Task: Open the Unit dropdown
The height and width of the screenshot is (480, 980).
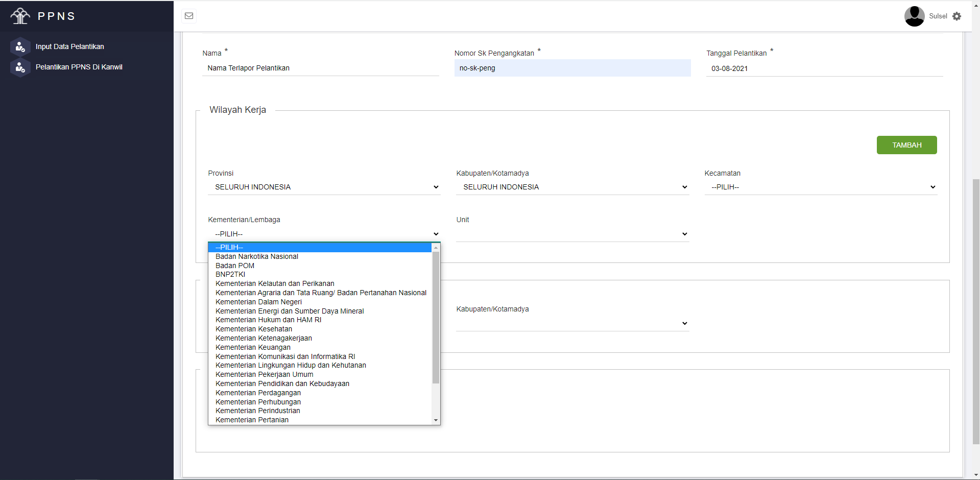Action: [x=572, y=234]
